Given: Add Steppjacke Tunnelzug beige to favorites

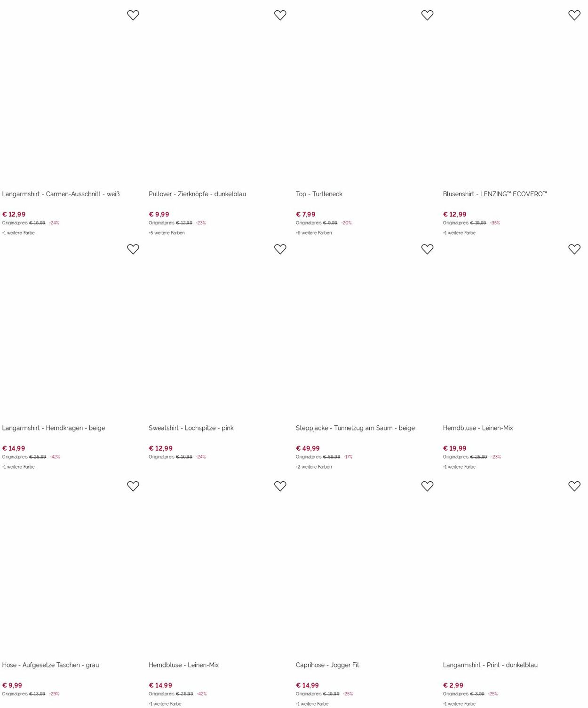Looking at the screenshot, I should tap(427, 249).
